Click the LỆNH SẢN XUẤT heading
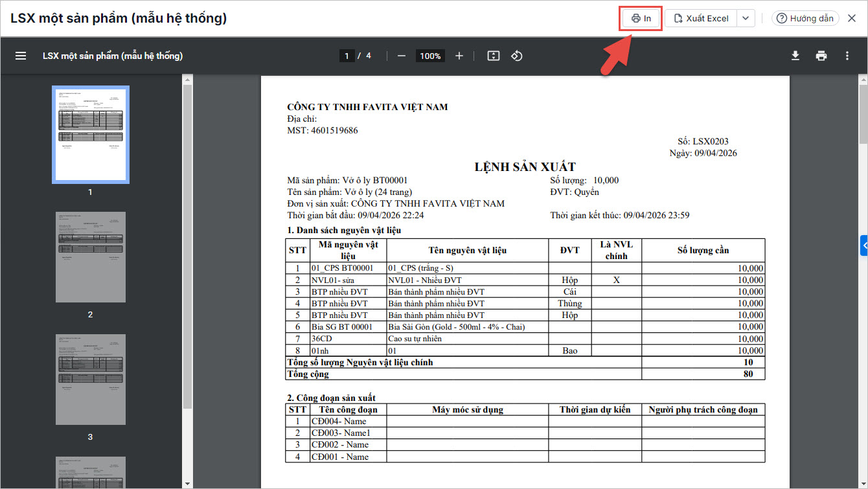The width and height of the screenshot is (868, 489). click(x=525, y=167)
